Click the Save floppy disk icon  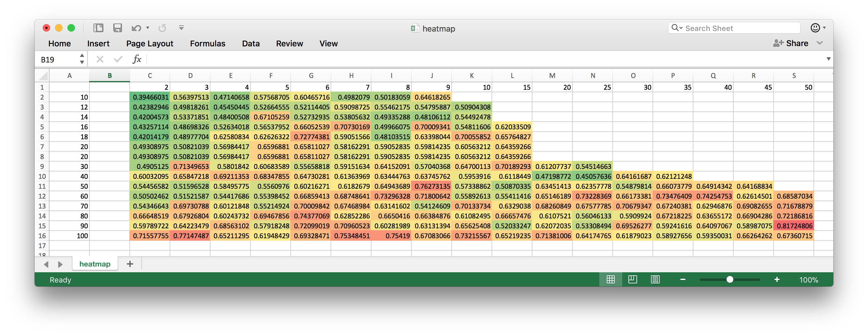[117, 28]
